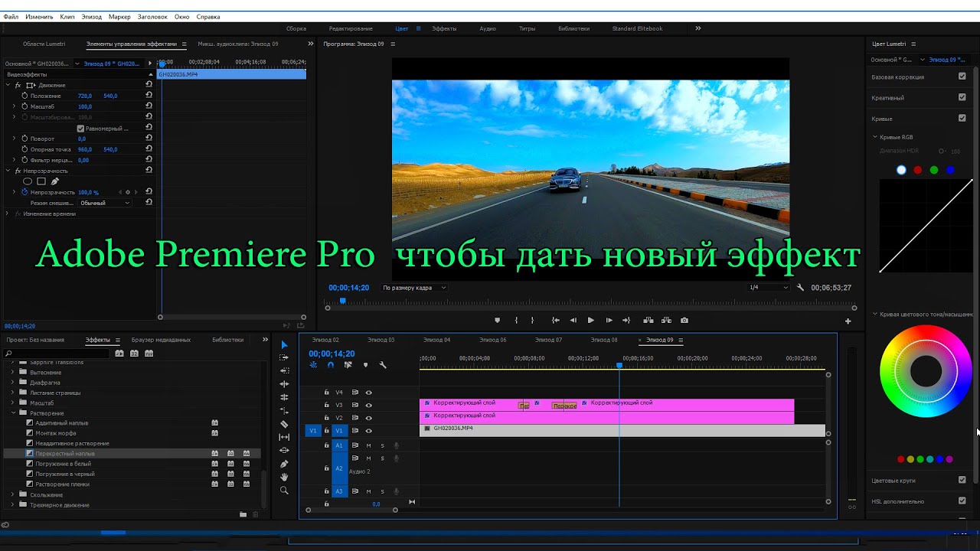Image resolution: width=980 pixels, height=551 pixels.
Task: Expand the Iris (Диафрагма) folder
Action: click(13, 383)
